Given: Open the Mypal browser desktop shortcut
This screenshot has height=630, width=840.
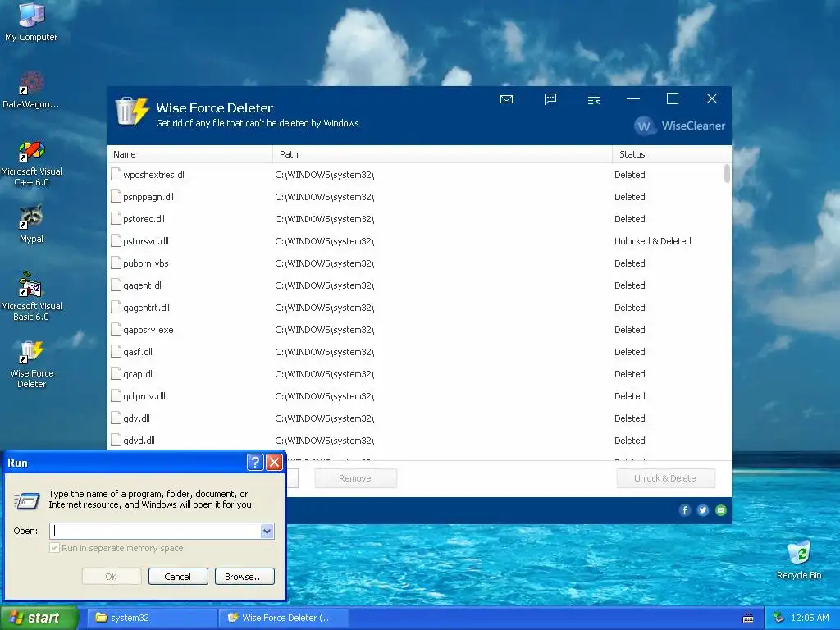Looking at the screenshot, I should pos(31,224).
